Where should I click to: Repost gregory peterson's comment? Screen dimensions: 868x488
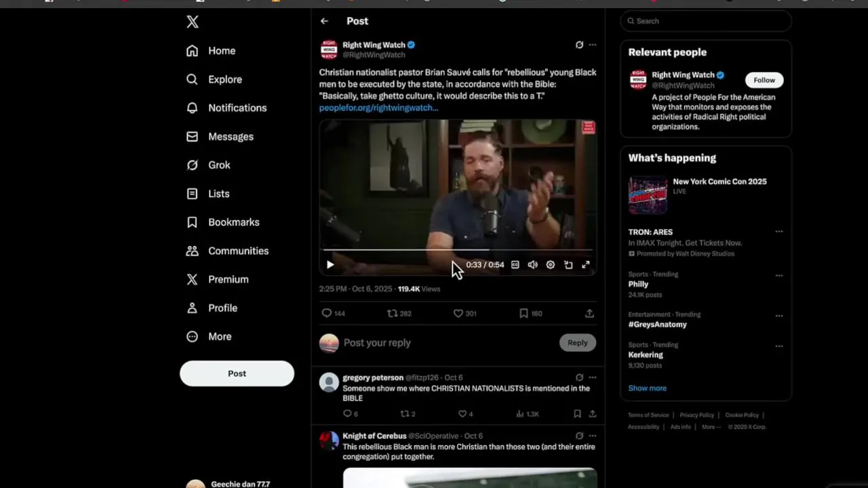click(x=405, y=413)
